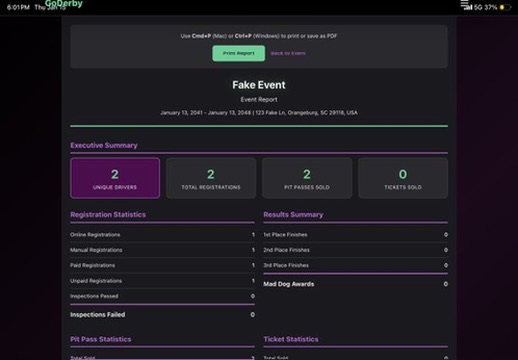Tap the battery indicator icon
518x360 pixels.
505,7
